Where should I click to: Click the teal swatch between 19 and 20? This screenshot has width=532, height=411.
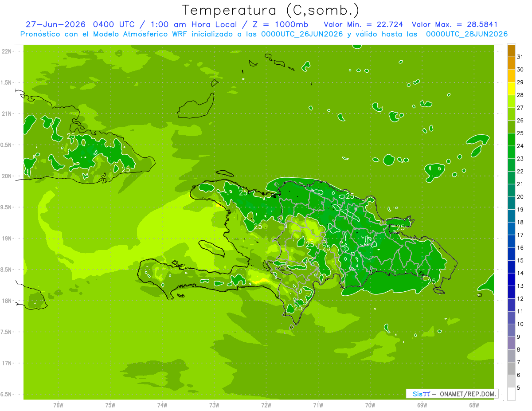pos(511,204)
